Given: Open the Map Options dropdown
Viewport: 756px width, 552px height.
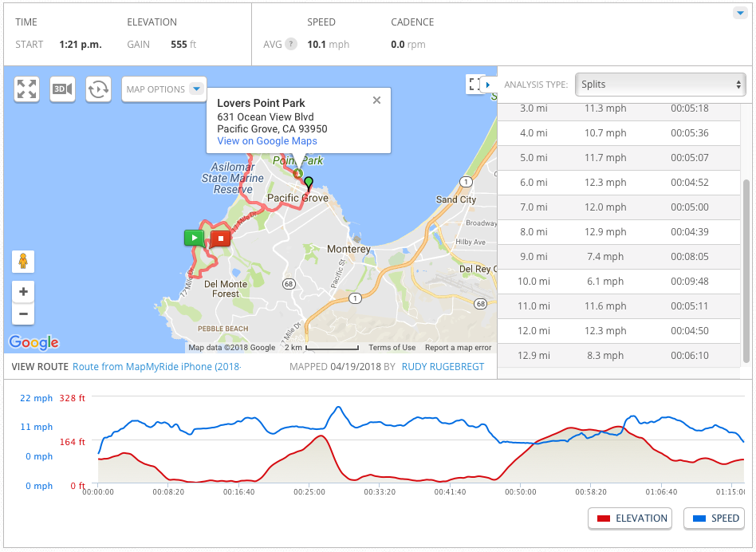Looking at the screenshot, I should coord(163,89).
